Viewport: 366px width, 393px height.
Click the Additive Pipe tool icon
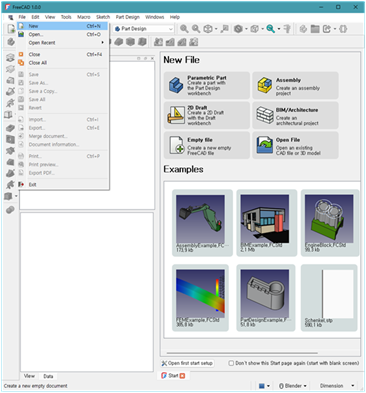coord(10,91)
